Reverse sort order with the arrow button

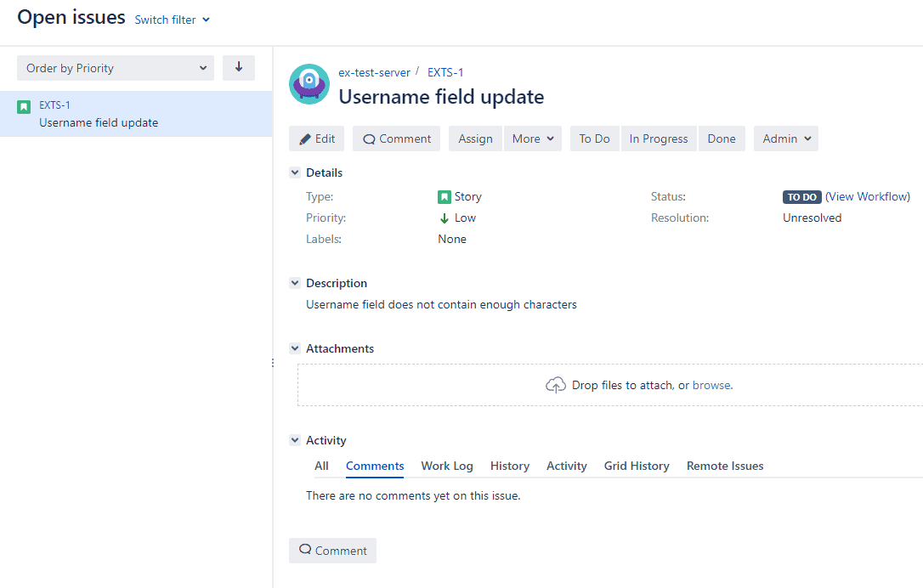point(239,68)
